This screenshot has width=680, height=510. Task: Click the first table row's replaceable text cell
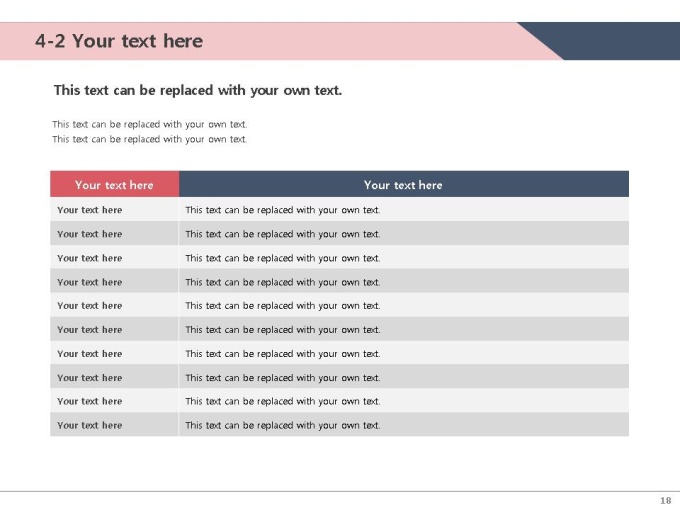click(x=283, y=210)
